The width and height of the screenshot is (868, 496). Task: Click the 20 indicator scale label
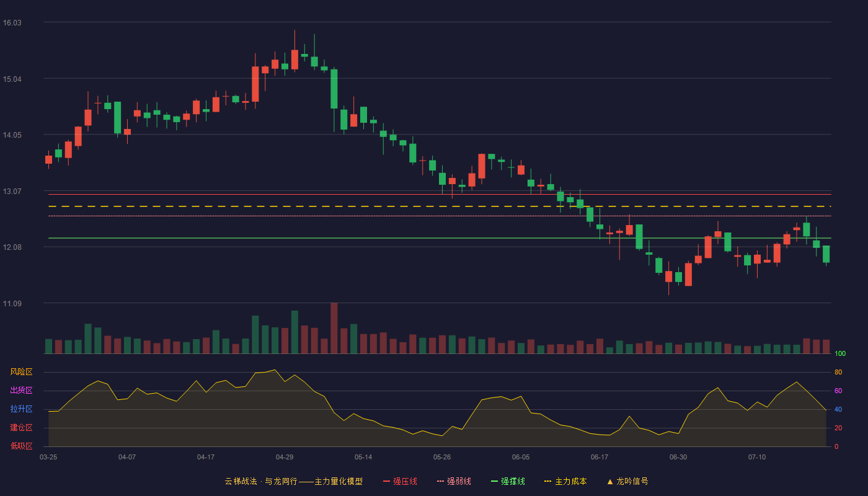coord(838,428)
